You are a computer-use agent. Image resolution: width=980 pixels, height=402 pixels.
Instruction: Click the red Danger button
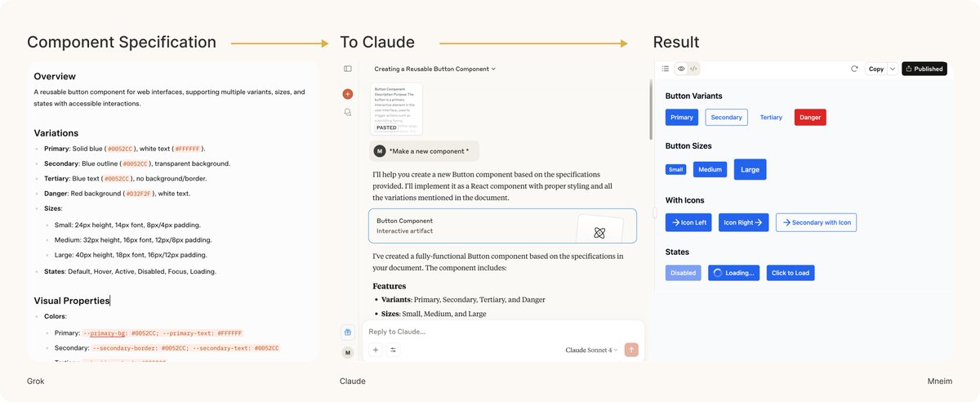pyautogui.click(x=810, y=118)
